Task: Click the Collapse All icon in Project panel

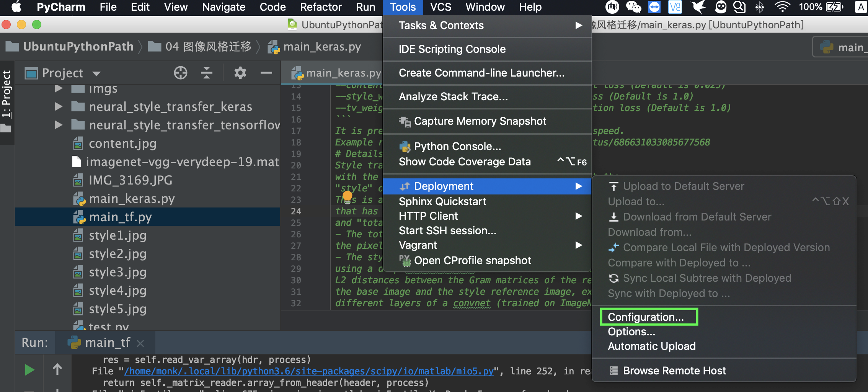Action: point(207,73)
